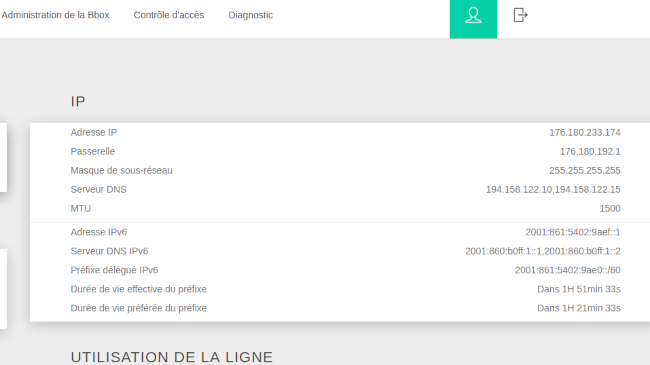Click the Adresse IPv6 value
This screenshot has height=365, width=650.
click(x=572, y=232)
